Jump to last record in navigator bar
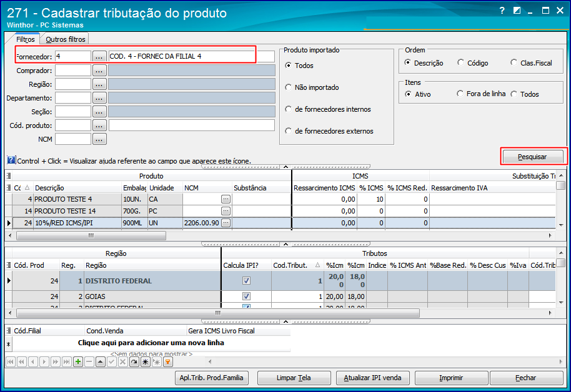Image resolution: width=571 pixels, height=392 pixels. click(67, 362)
